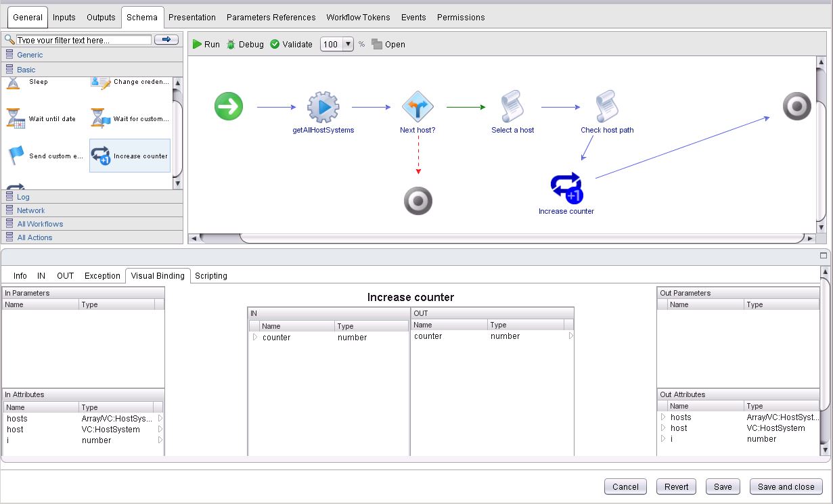The image size is (833, 504).
Task: Expand the hosts entry in Out Attributes
Action: [x=663, y=417]
